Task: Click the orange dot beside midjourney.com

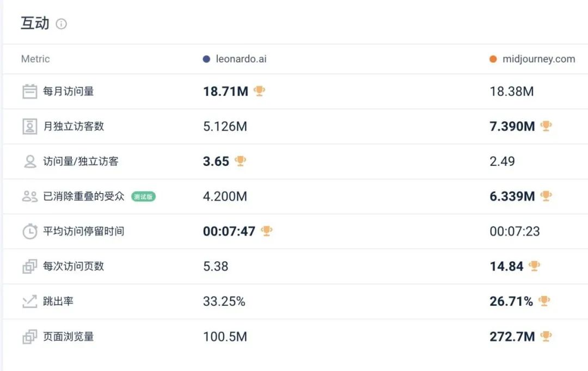Action: 493,59
